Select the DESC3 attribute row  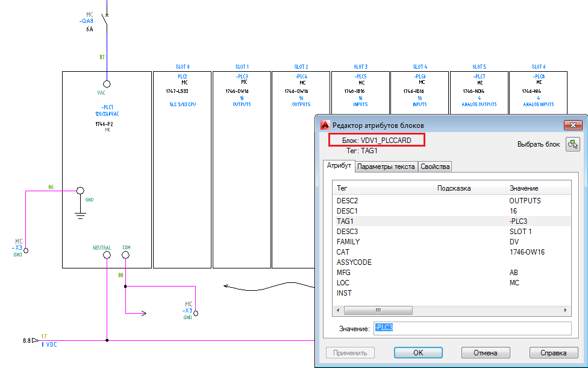tap(452, 232)
